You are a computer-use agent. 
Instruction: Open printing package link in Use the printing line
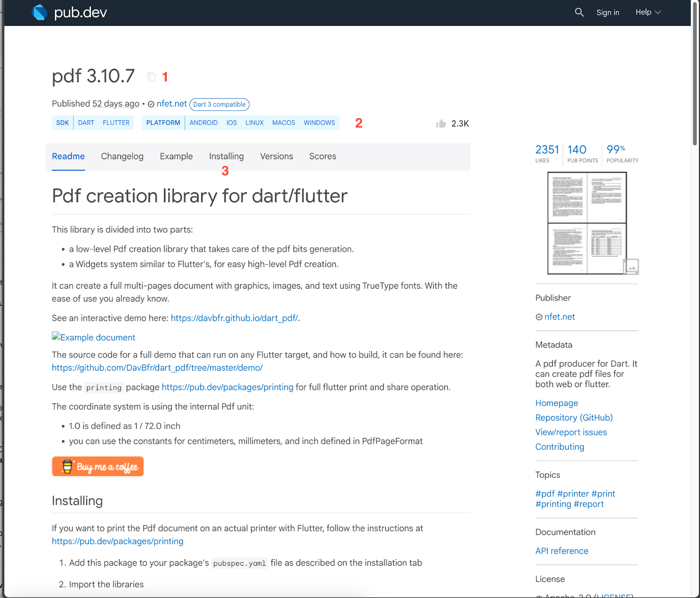(x=227, y=387)
